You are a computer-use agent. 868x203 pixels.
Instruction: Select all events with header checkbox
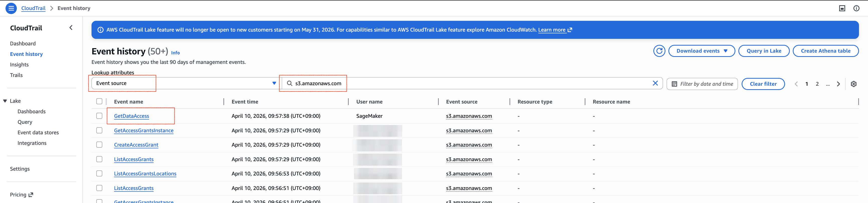(99, 101)
